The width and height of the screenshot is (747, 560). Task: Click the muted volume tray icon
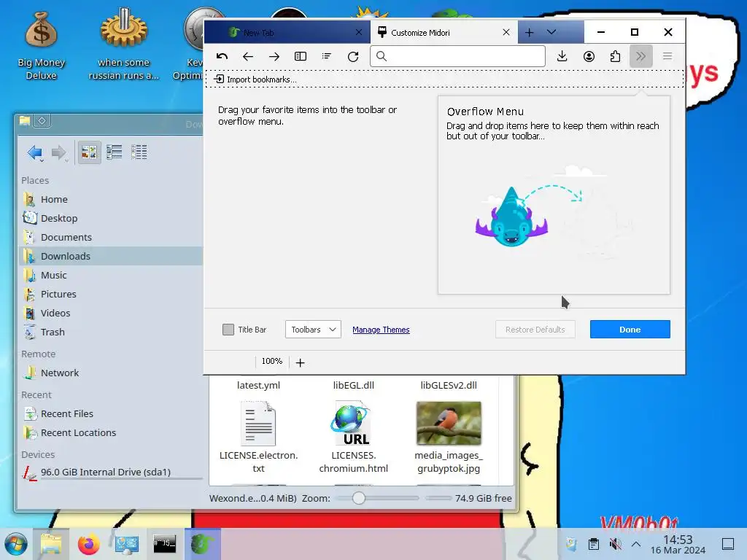(x=616, y=544)
